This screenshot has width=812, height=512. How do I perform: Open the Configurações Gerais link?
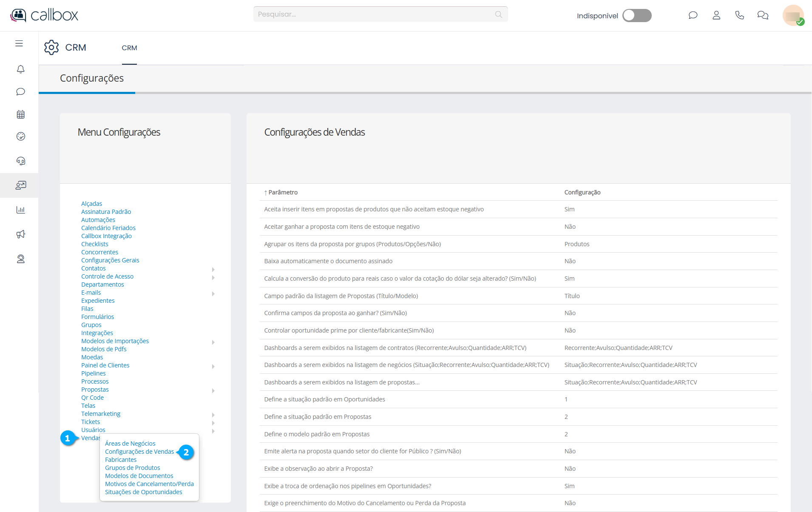point(110,260)
